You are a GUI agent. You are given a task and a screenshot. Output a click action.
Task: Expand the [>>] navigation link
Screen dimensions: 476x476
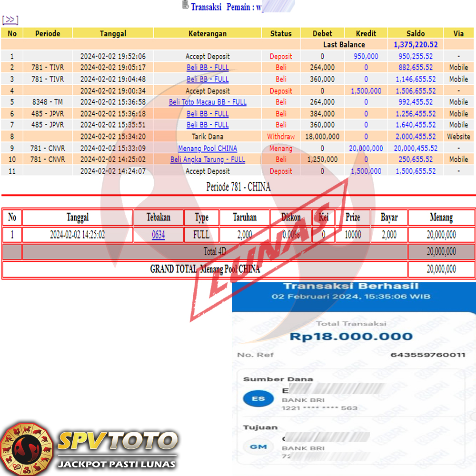pyautogui.click(x=10, y=20)
